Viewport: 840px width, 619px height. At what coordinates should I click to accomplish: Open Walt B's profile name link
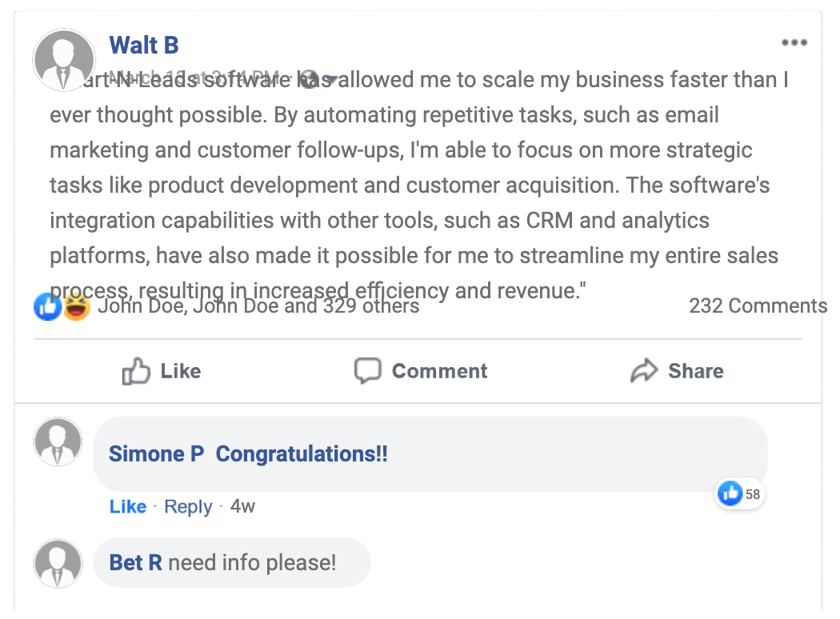click(144, 45)
